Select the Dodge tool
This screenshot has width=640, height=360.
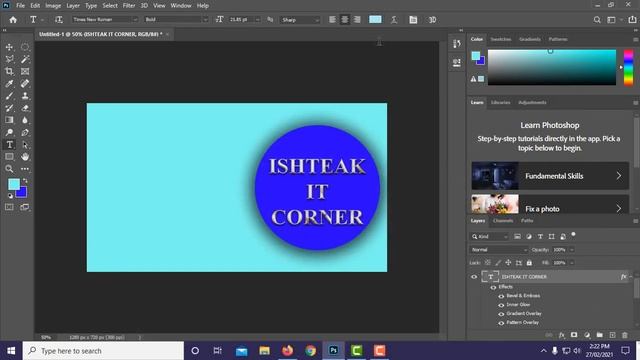(x=9, y=132)
